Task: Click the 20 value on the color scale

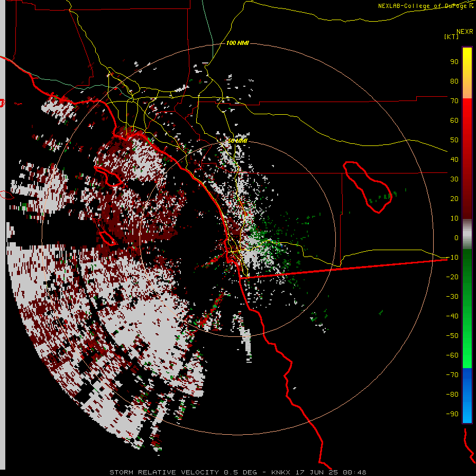Action: coord(454,198)
